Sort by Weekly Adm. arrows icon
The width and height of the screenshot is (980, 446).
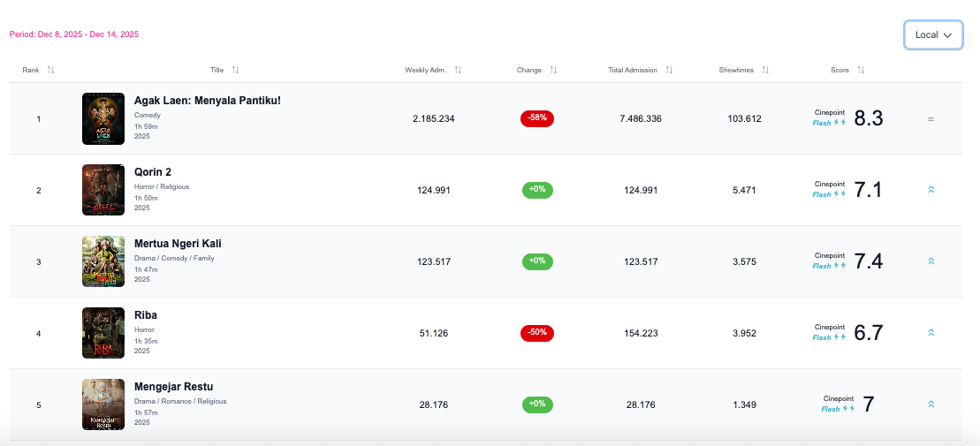(458, 70)
